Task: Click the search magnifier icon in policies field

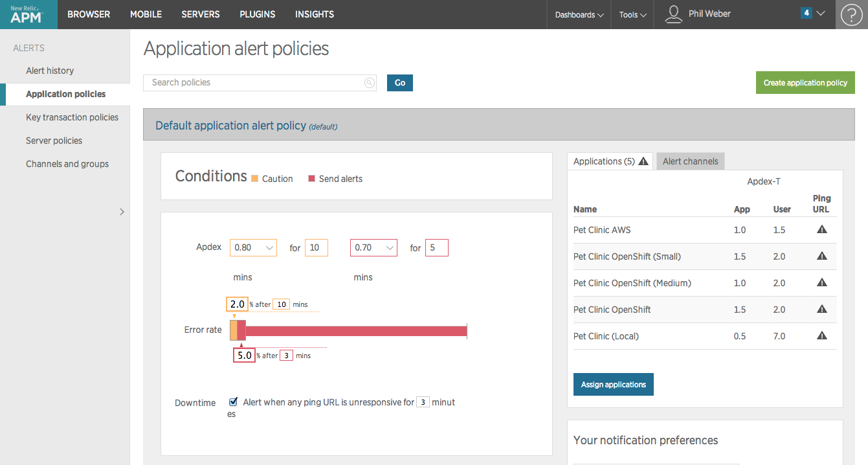Action: pyautogui.click(x=369, y=82)
